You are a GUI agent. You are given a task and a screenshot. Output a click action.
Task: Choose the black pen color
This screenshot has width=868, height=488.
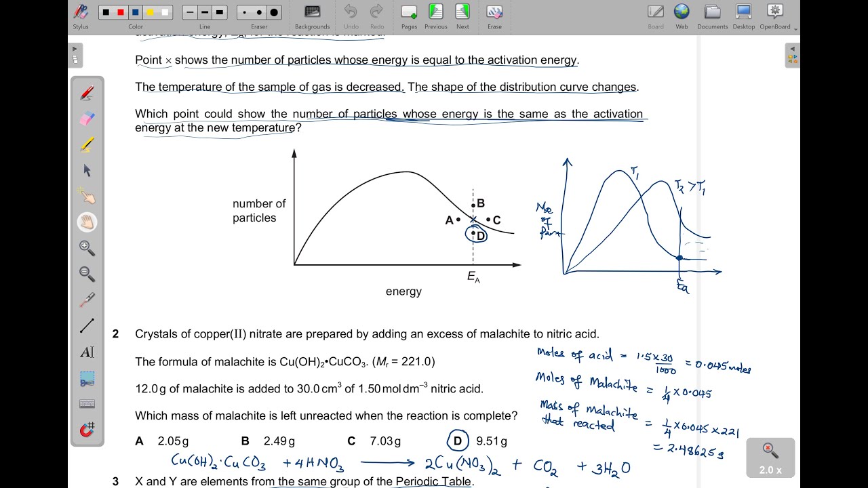click(106, 12)
